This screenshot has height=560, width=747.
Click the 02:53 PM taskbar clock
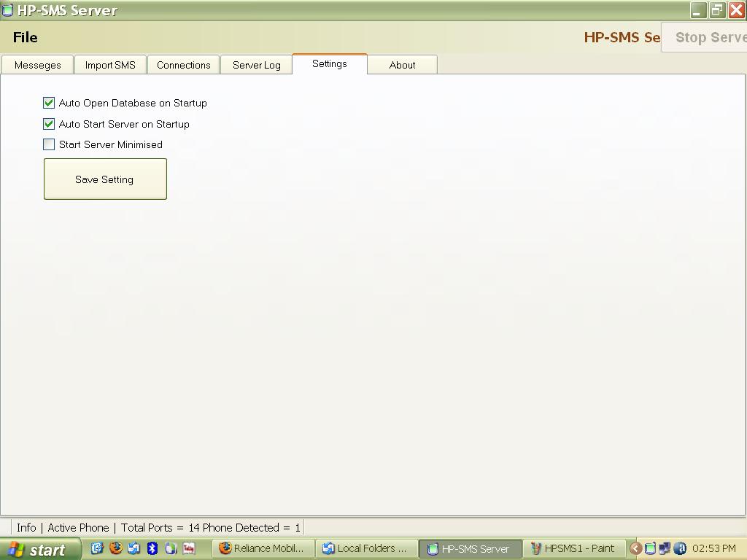click(714, 548)
